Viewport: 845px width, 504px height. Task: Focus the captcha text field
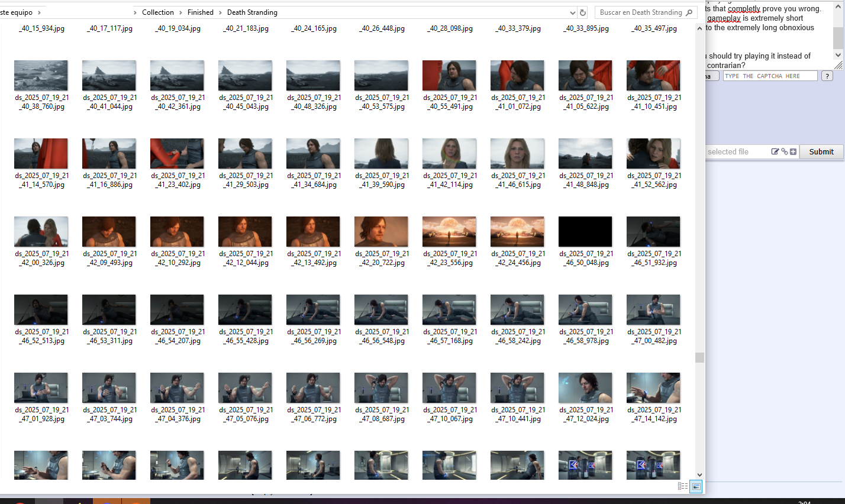coord(770,76)
